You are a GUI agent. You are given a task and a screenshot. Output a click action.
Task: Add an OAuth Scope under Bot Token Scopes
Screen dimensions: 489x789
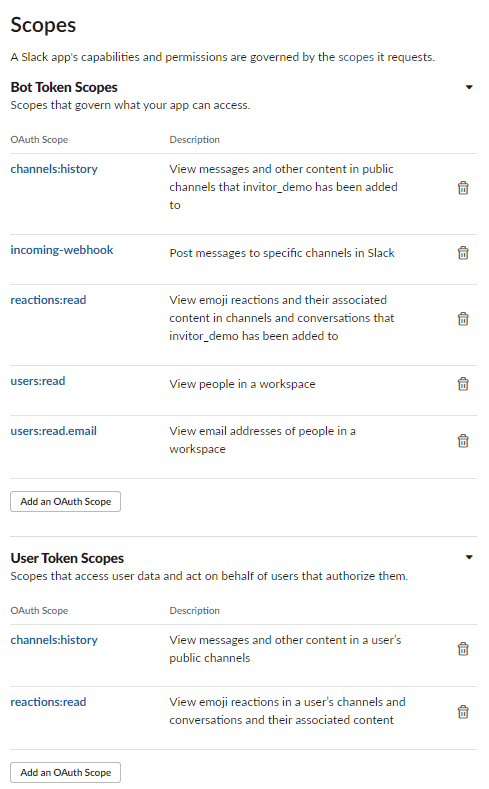(65, 501)
